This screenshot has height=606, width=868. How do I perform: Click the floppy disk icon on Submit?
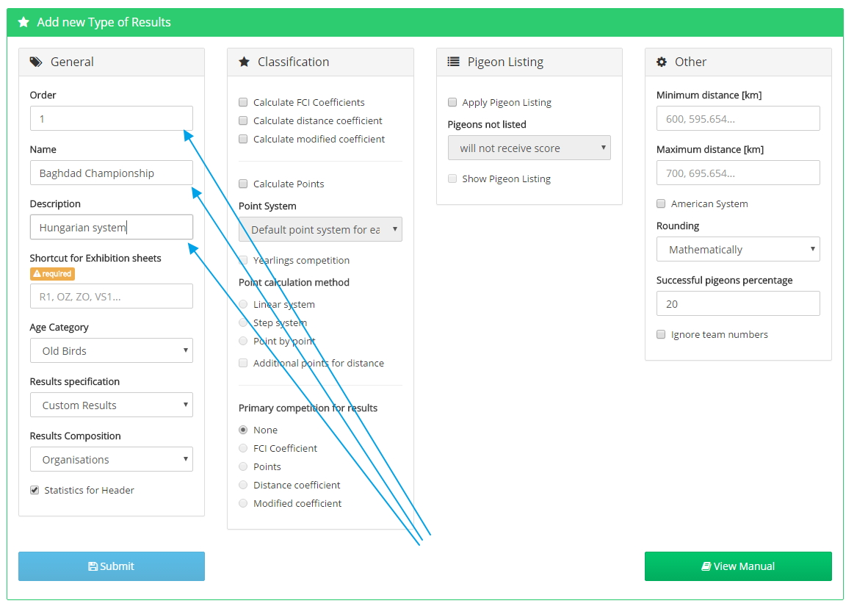[x=93, y=566]
